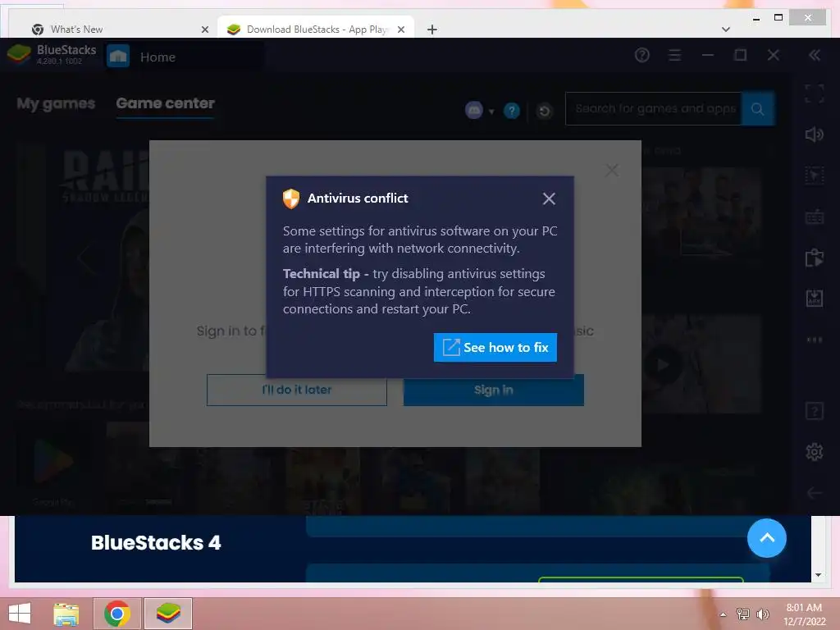Screen dimensions: 840x630
Task: Open the Discord icon menu
Action: click(x=474, y=111)
